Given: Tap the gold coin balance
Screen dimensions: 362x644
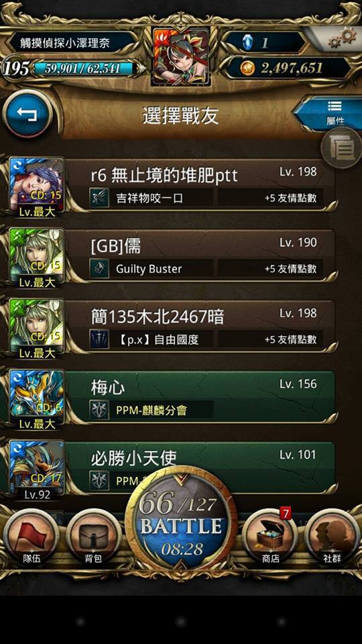Looking at the screenshot, I should 289,68.
